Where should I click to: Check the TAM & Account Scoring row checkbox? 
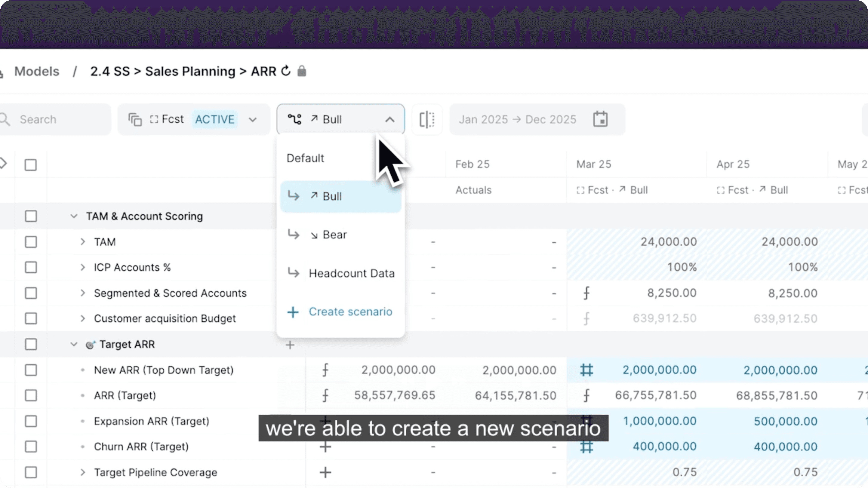(x=31, y=216)
